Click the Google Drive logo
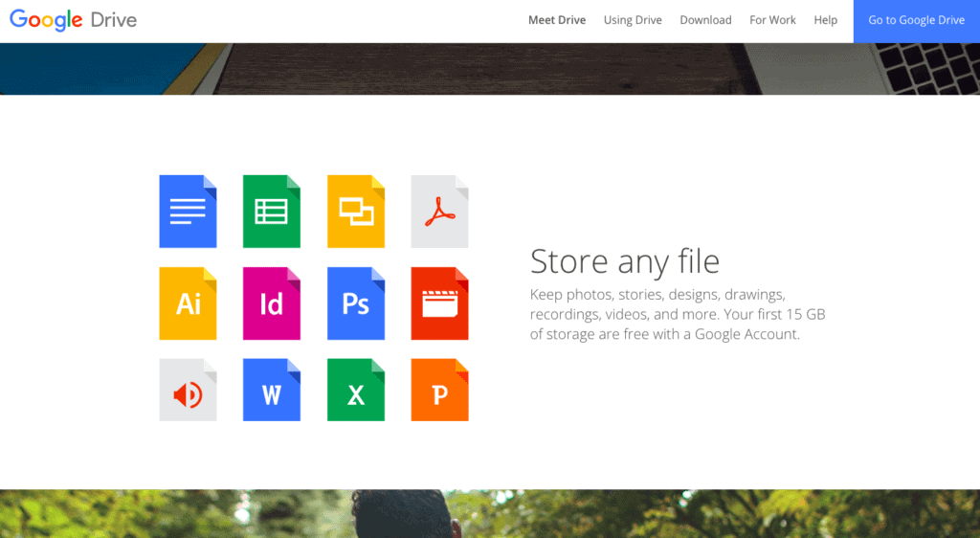This screenshot has width=980, height=538. click(73, 20)
